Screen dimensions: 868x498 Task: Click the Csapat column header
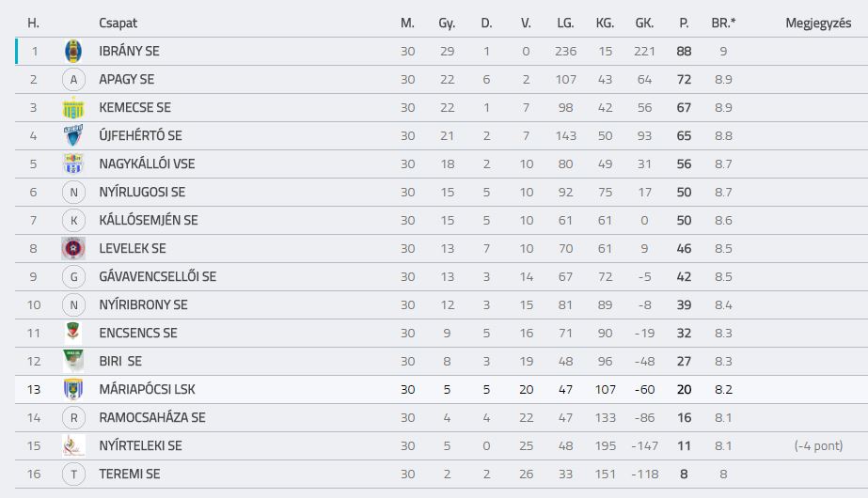point(118,23)
